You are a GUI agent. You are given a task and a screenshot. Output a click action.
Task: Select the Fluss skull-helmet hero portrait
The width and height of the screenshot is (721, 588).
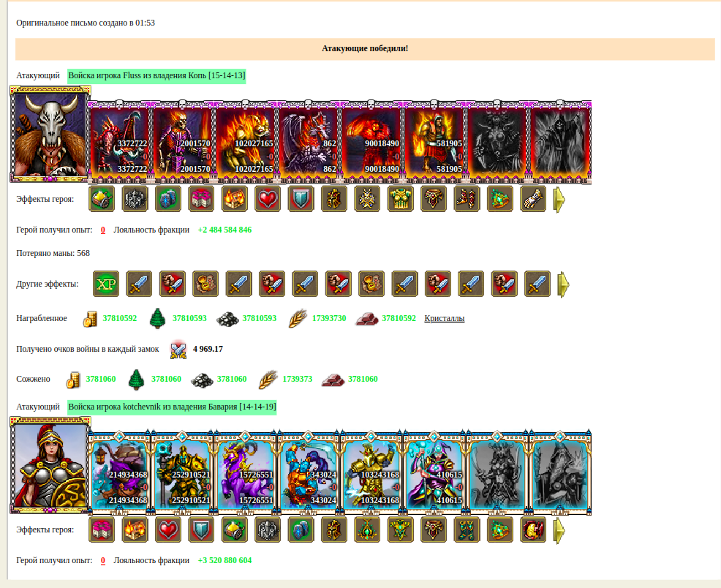[x=50, y=135]
